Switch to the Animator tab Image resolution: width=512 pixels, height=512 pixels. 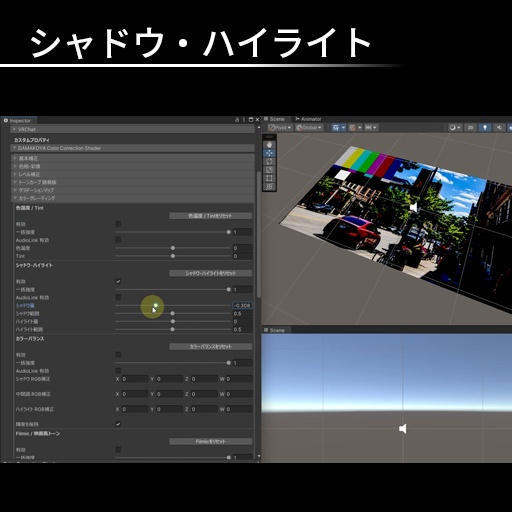(x=308, y=119)
